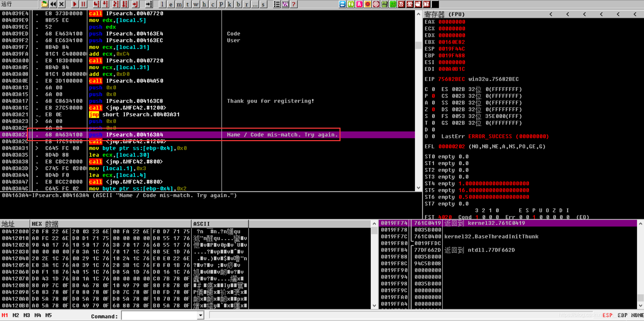Click the red '吾' plugin icon

pyautogui.click(x=401, y=4)
